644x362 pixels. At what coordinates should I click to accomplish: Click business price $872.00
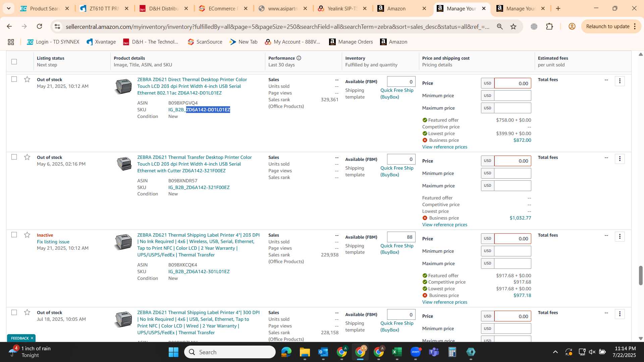pos(522,140)
